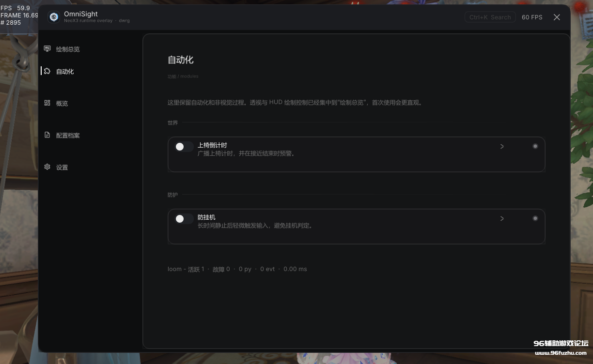Open 配置档案 sidebar label
593x364 pixels.
(68, 135)
